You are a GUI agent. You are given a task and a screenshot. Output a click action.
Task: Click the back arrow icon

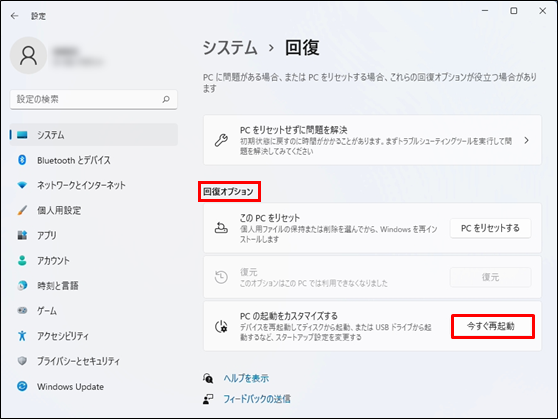14,16
